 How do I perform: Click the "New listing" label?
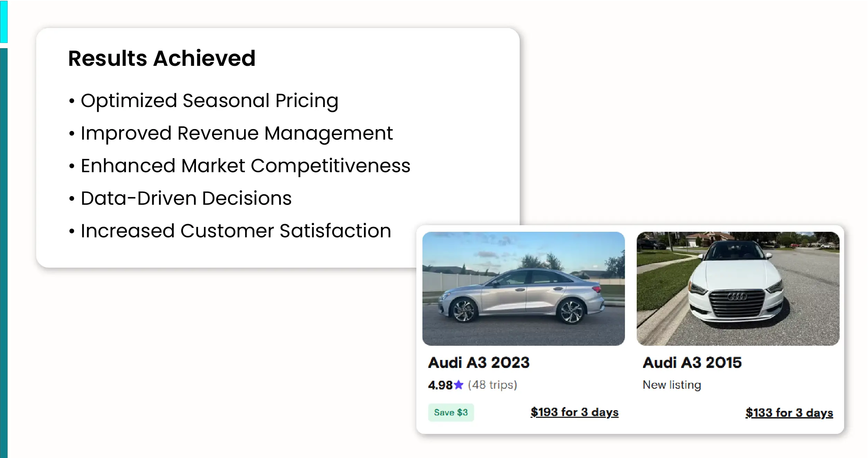672,385
